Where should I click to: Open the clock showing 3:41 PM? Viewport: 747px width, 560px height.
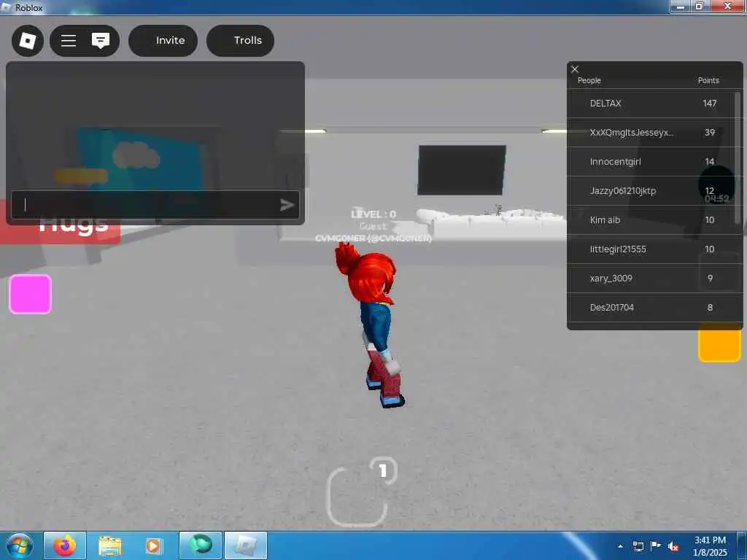710,545
